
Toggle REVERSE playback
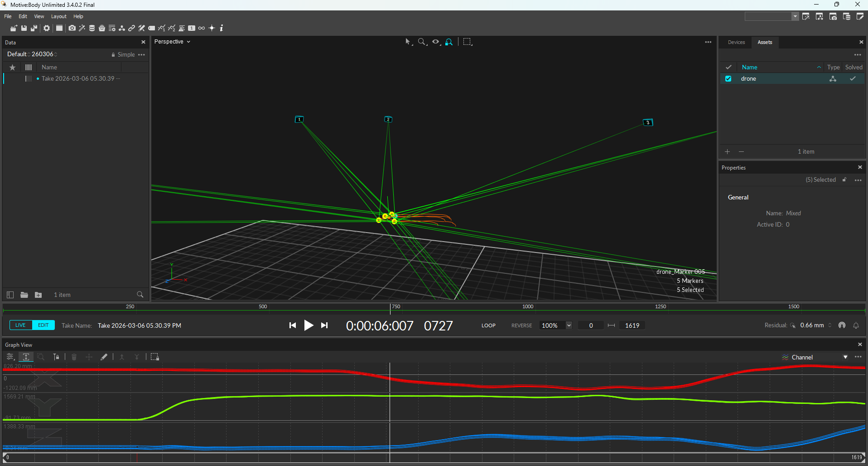click(x=521, y=325)
